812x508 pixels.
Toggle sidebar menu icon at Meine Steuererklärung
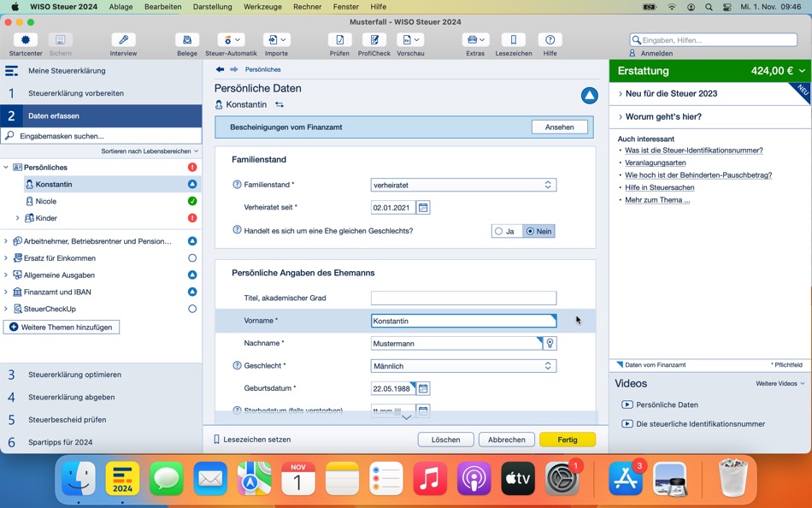pyautogui.click(x=11, y=71)
